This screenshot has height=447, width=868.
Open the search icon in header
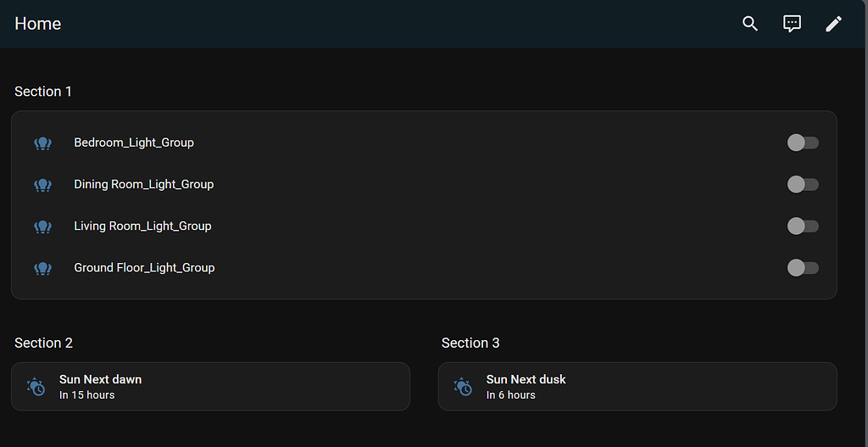(749, 24)
